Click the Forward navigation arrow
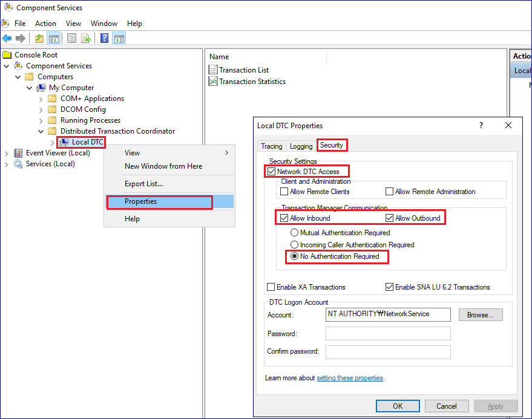Image resolution: width=532 pixels, height=419 pixels. (20, 37)
